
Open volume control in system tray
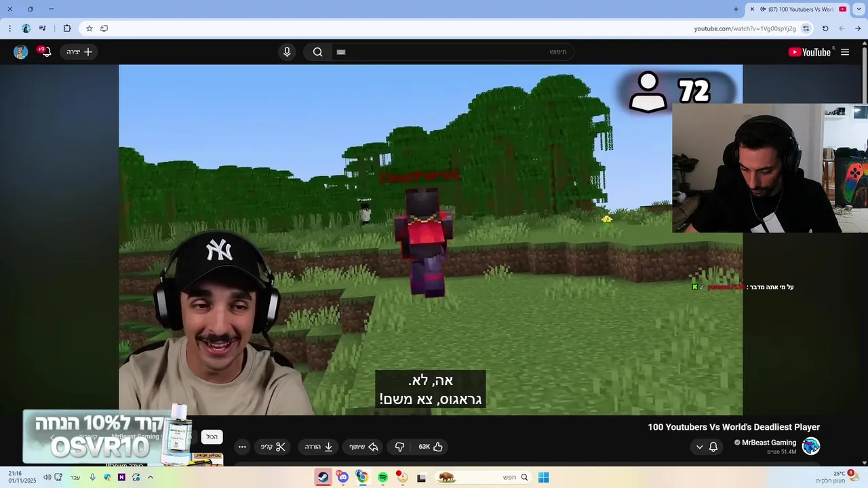coord(47,477)
